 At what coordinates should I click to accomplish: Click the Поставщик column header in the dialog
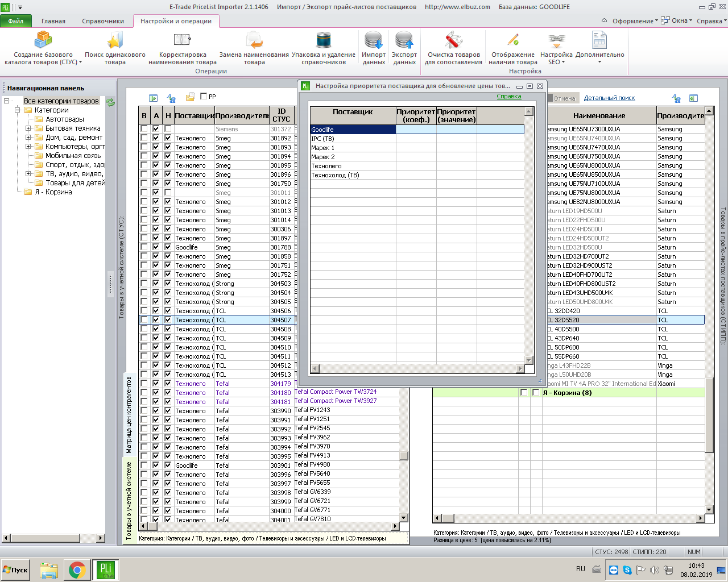pos(353,115)
